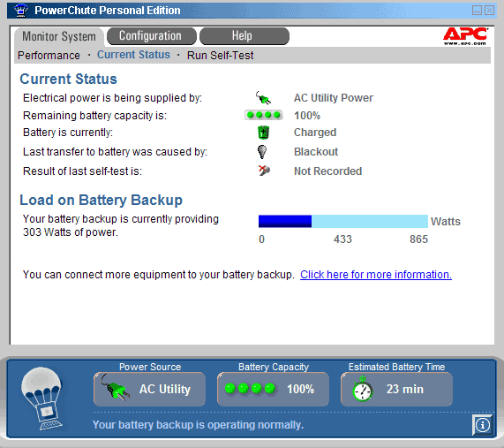Click the stopwatch Estimated Battery Time icon
504x448 pixels.
point(362,389)
